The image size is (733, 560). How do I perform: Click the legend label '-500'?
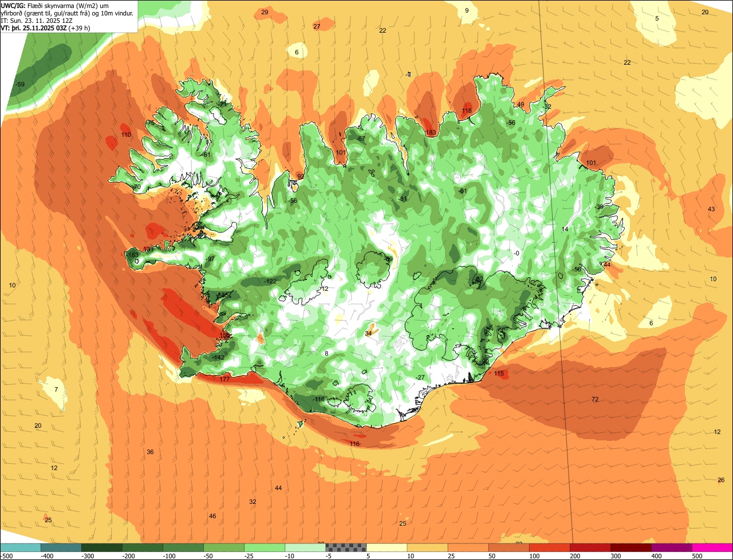tap(6, 556)
